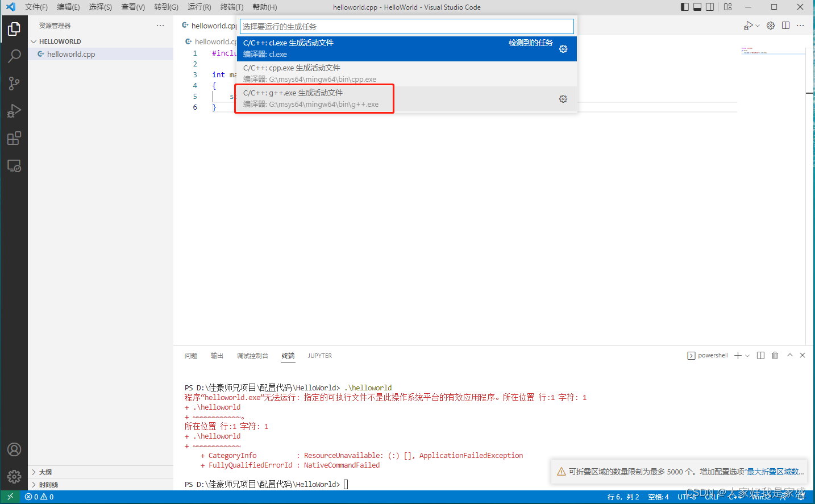Switch to the 输出 output tab
This screenshot has width=815, height=504.
point(217,356)
